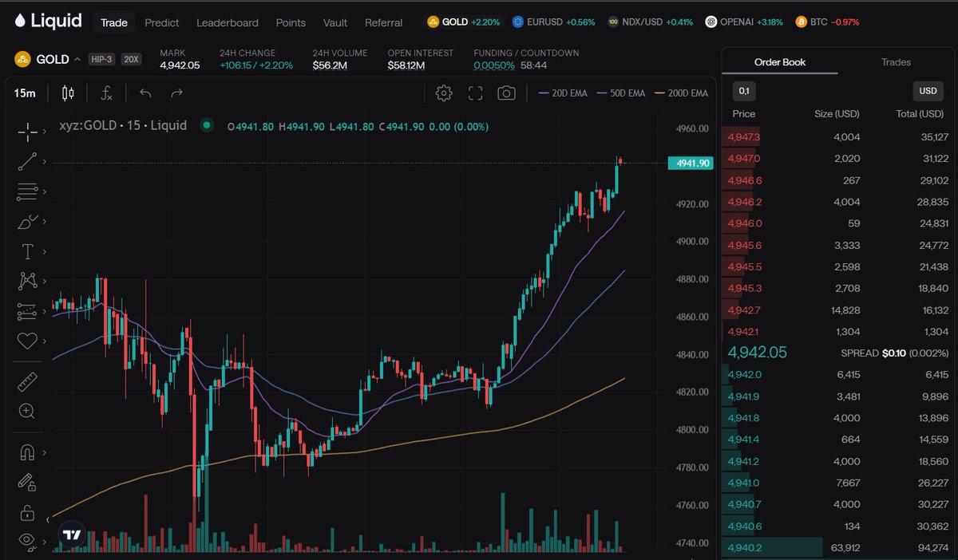958x560 pixels.
Task: Take a chart snapshot with camera
Action: click(506, 93)
